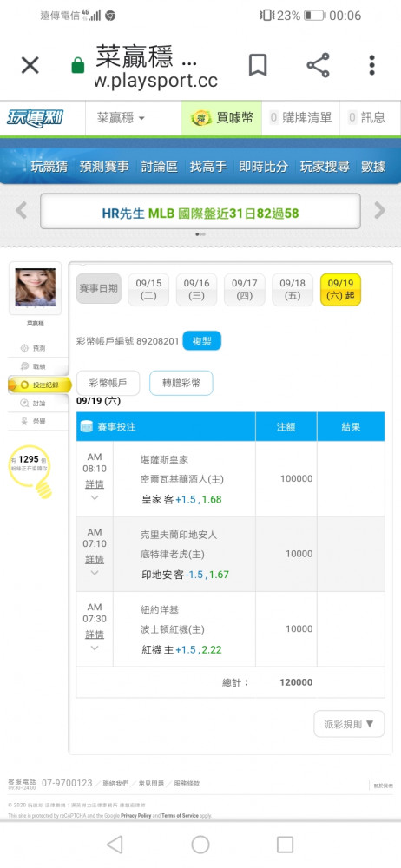Open the 常見問題 footer link

[x=151, y=783]
